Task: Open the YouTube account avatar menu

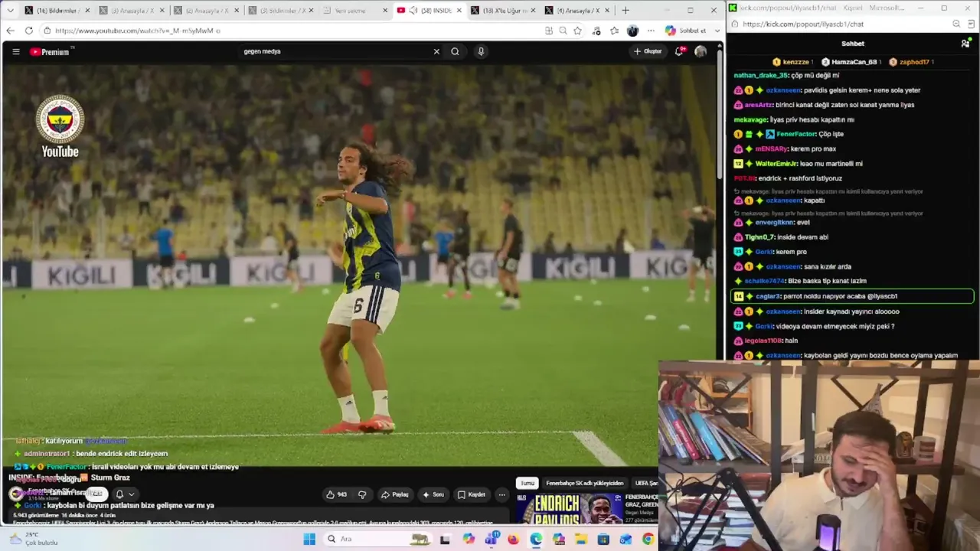Action: 701,51
